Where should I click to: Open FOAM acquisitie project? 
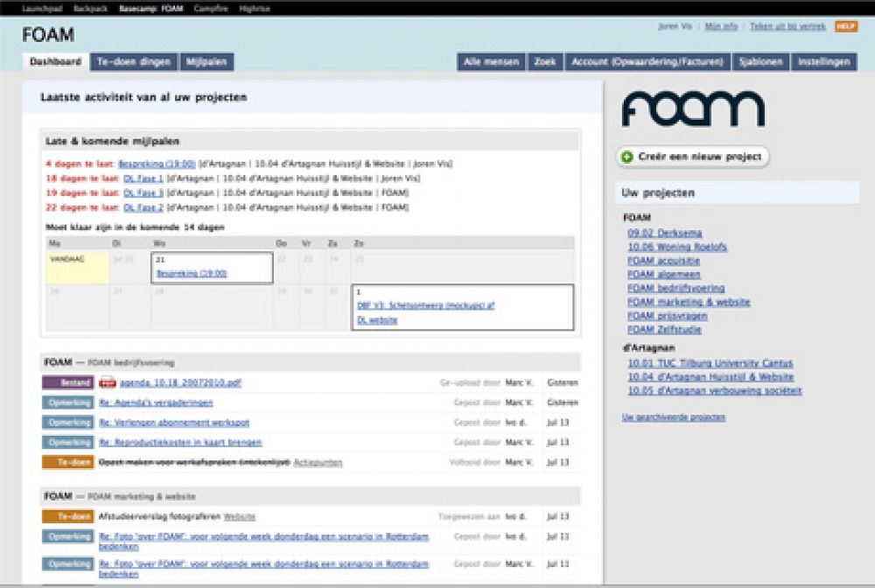[x=663, y=261]
